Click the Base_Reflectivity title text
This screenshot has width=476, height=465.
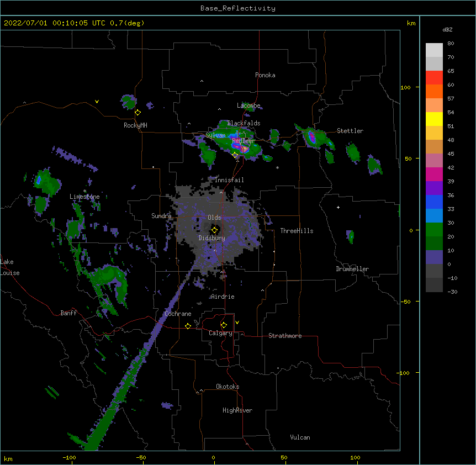point(238,8)
